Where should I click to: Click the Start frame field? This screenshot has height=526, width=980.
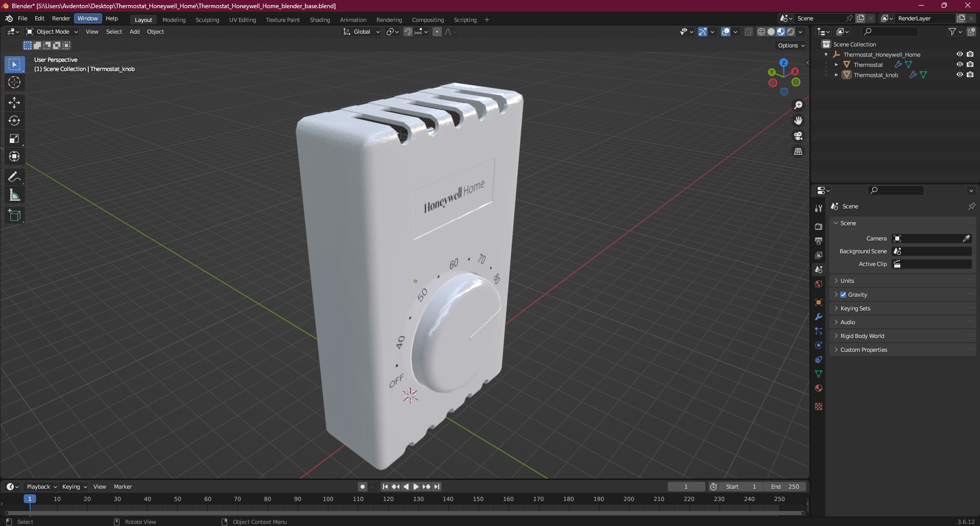pyautogui.click(x=741, y=487)
